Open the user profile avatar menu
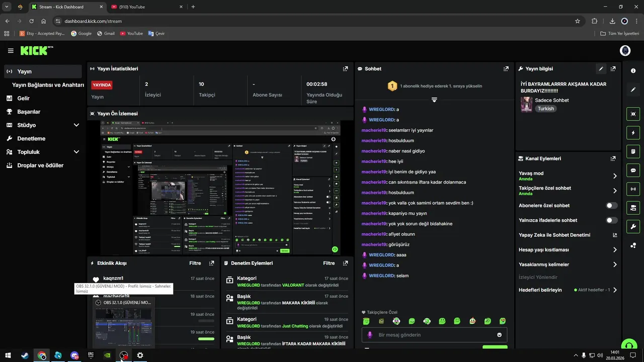 tap(625, 51)
